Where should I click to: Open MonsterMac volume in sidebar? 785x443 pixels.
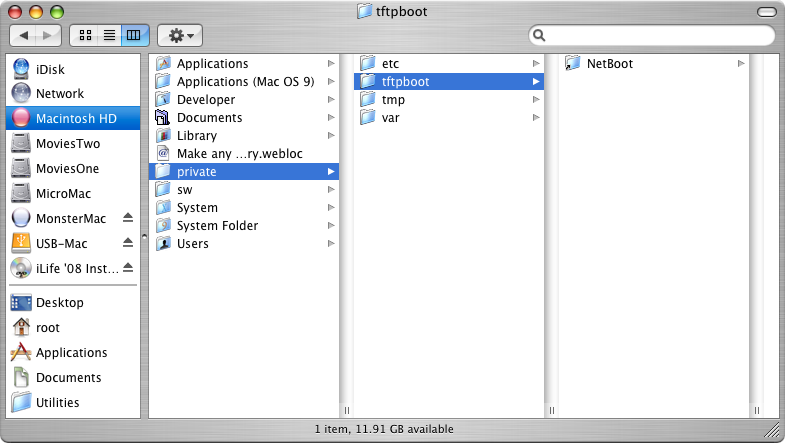73,219
